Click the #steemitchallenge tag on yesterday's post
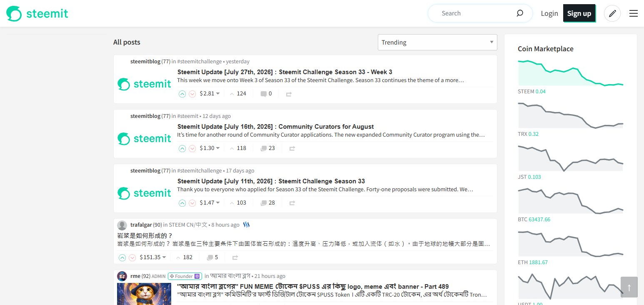 point(200,62)
